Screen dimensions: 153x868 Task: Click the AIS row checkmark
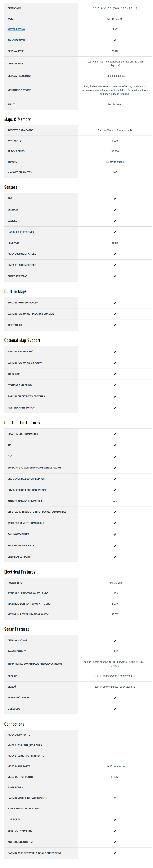click(x=115, y=445)
